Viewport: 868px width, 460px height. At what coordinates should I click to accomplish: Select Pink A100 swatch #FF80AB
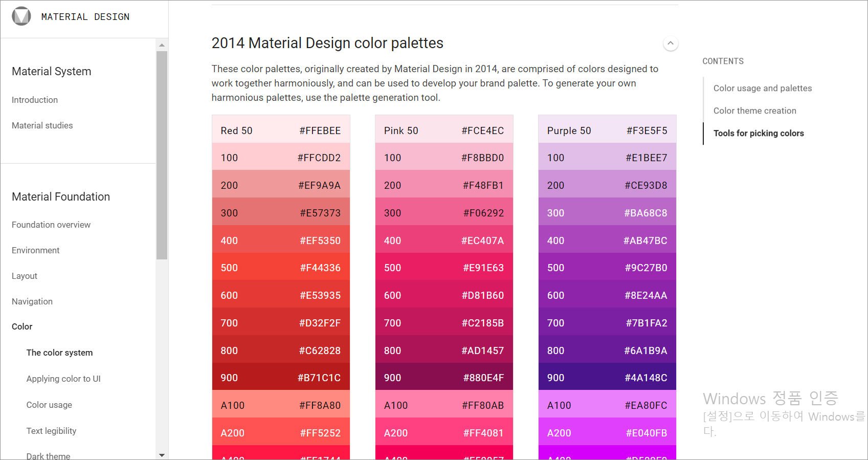tap(444, 404)
